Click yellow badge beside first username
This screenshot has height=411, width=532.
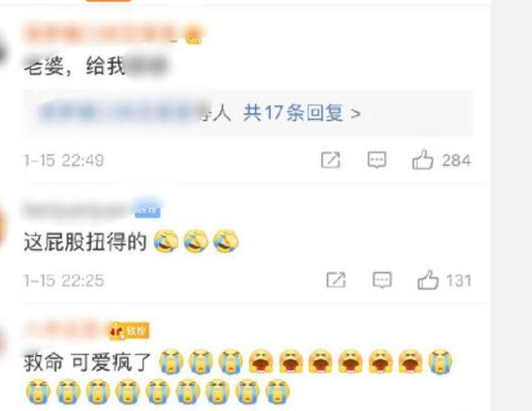coord(193,36)
